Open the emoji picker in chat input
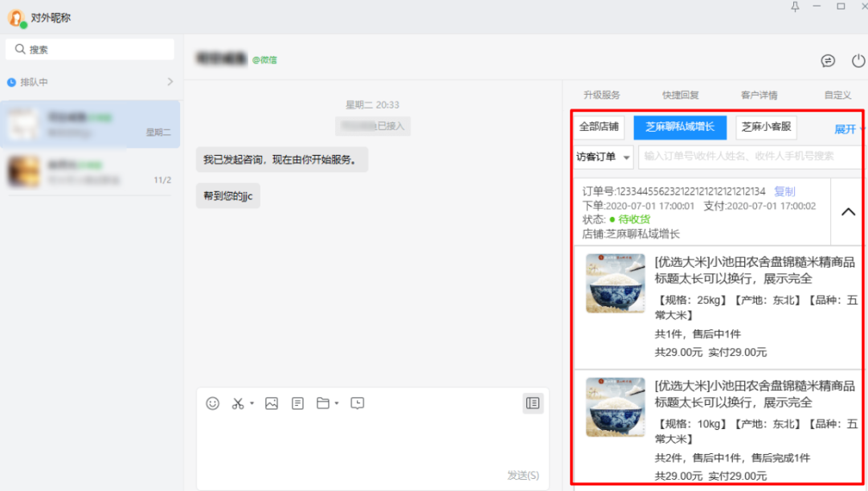The width and height of the screenshot is (868, 491). coord(211,403)
